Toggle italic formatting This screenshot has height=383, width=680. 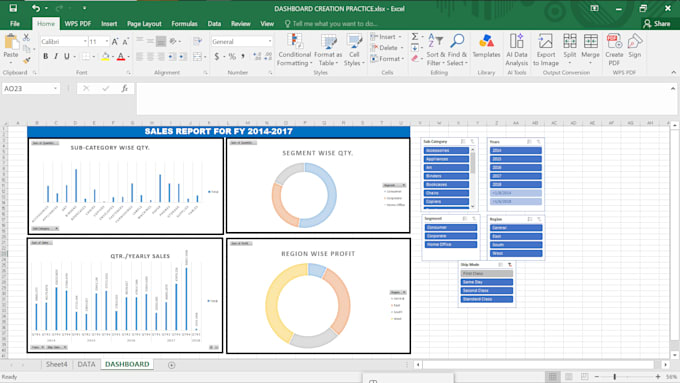(x=56, y=56)
